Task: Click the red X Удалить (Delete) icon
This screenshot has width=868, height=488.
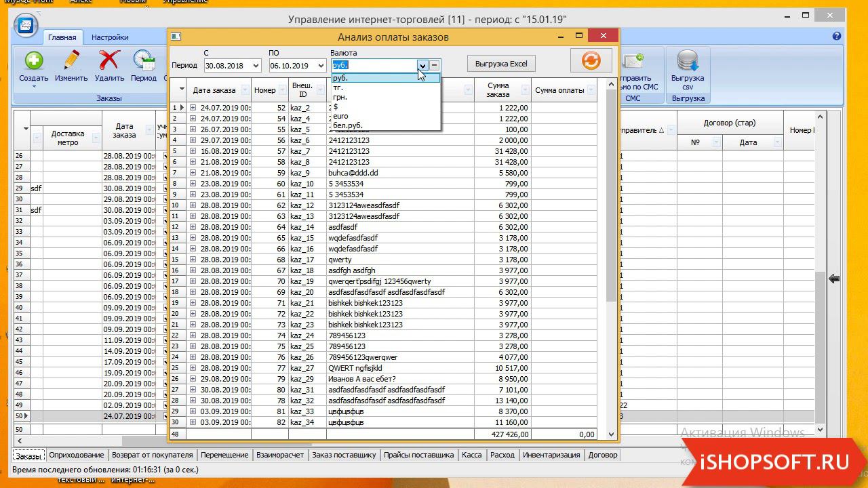Action: (x=109, y=62)
